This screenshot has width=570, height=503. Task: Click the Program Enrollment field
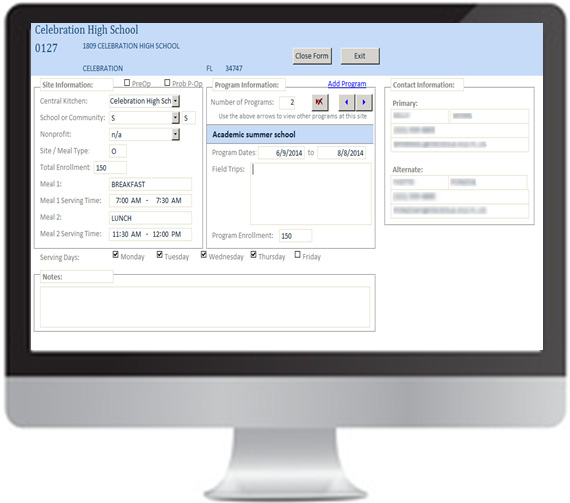pyautogui.click(x=295, y=236)
